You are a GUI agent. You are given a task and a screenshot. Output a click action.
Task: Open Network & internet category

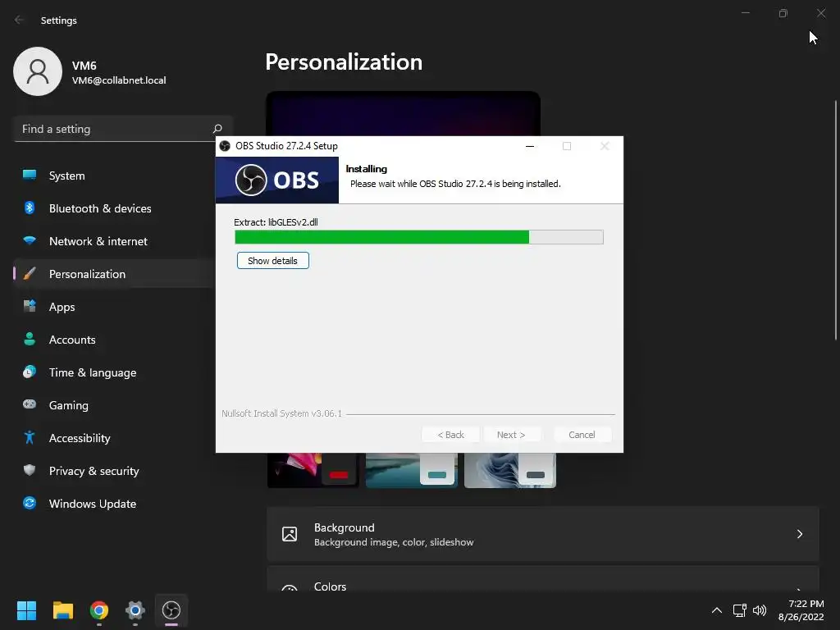click(x=114, y=240)
